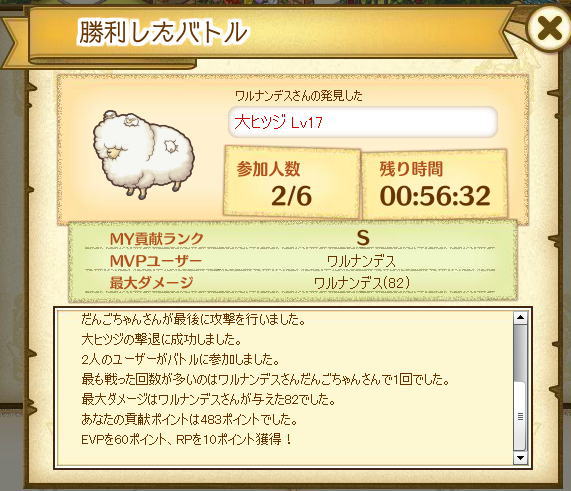Click log line about 483 contribution points
Viewport: 571px width, 491px height.
click(189, 419)
